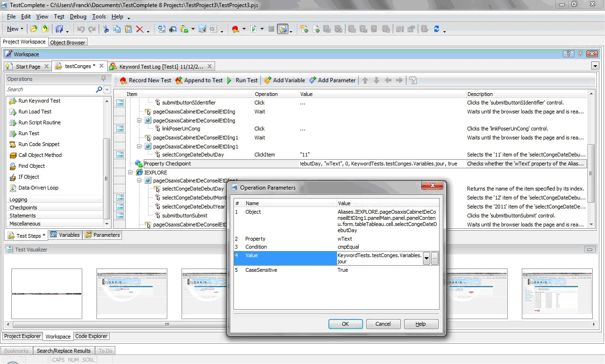Collapse the IEXPLORE tree node
The height and width of the screenshot is (364, 605).
click(x=131, y=173)
